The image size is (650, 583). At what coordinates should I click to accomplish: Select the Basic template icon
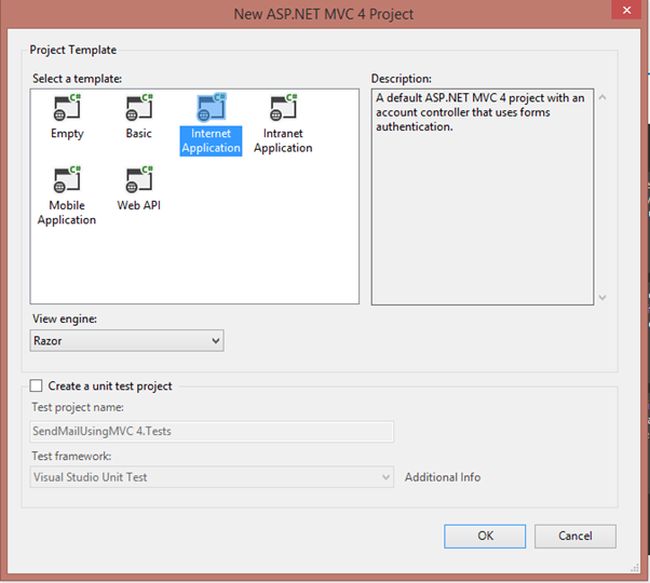click(139, 107)
